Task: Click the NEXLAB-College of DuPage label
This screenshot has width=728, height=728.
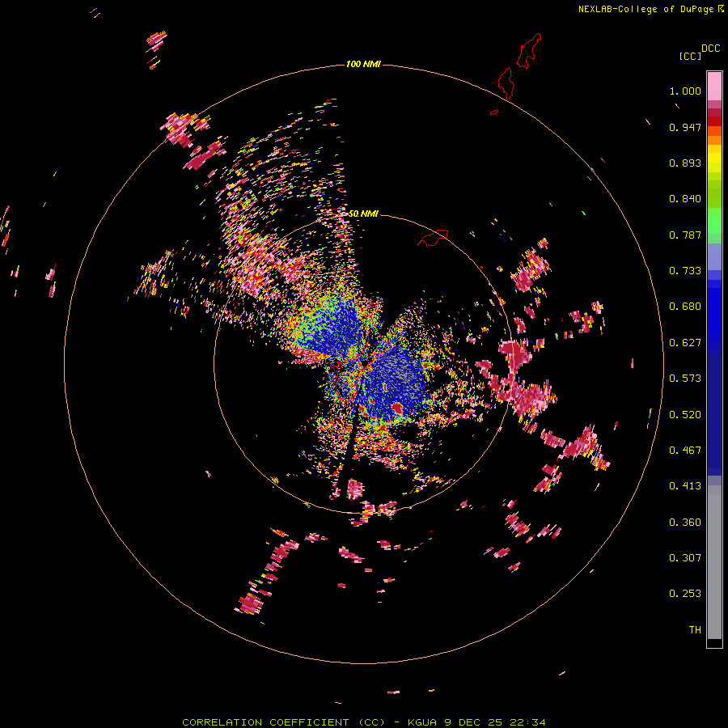Action: (x=645, y=9)
